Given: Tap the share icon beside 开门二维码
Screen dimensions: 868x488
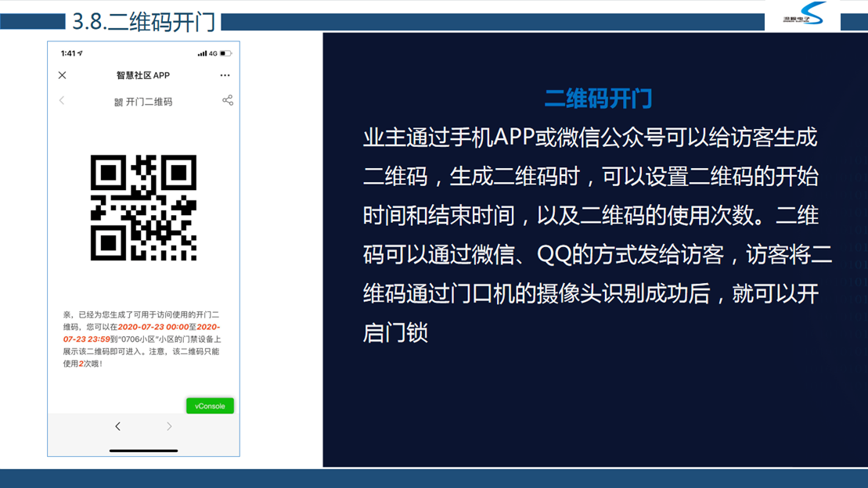Looking at the screenshot, I should 227,100.
